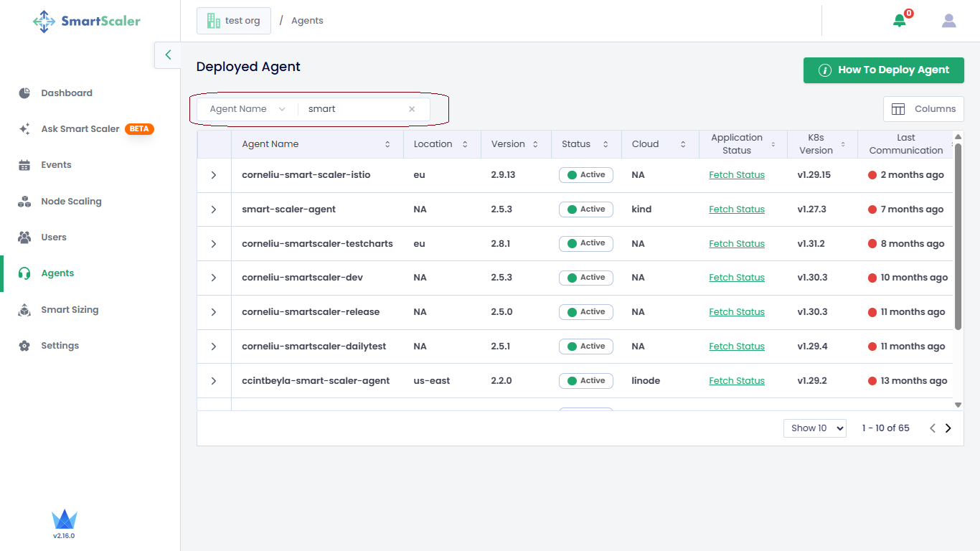Expand the corneliu-smartscaler-release row

point(214,312)
